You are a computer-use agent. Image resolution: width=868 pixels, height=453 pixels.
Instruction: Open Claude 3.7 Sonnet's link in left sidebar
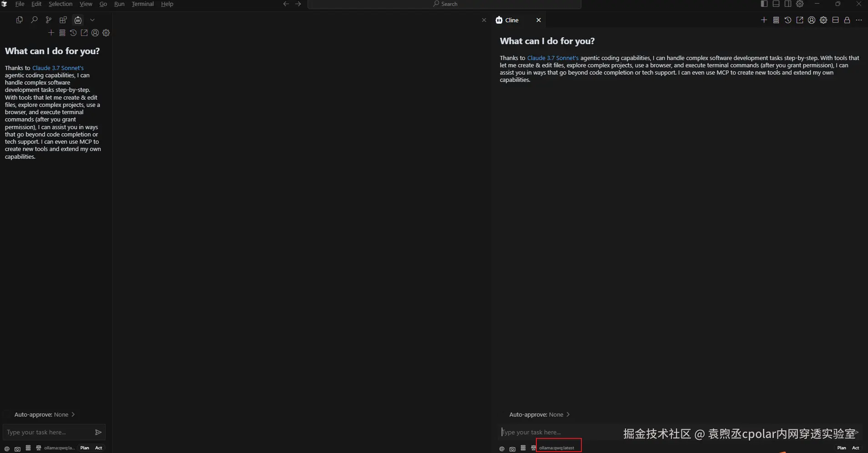pos(58,68)
